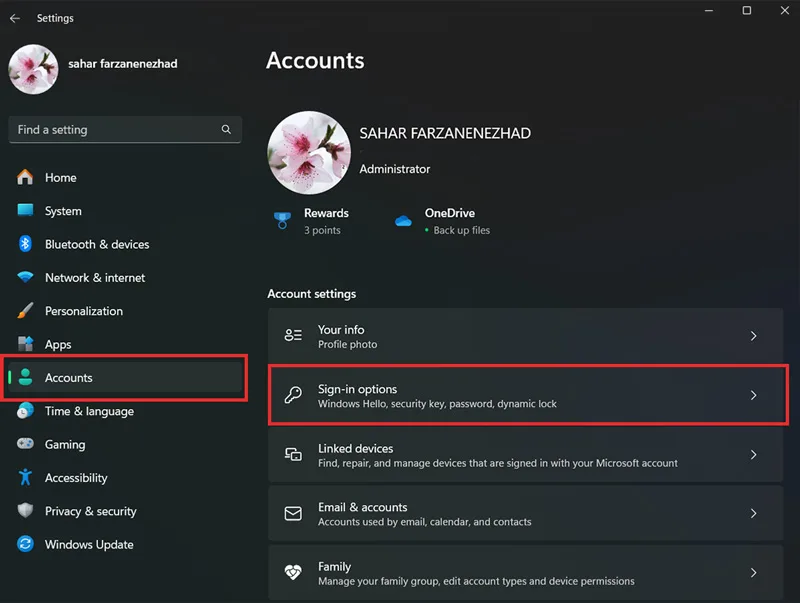Screen dimensions: 800x603
Task: Click the Privacy shield icon
Action: coord(25,511)
